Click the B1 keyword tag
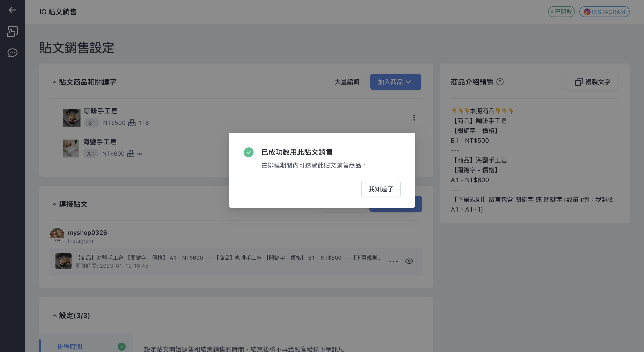This screenshot has height=352, width=644. (x=91, y=123)
